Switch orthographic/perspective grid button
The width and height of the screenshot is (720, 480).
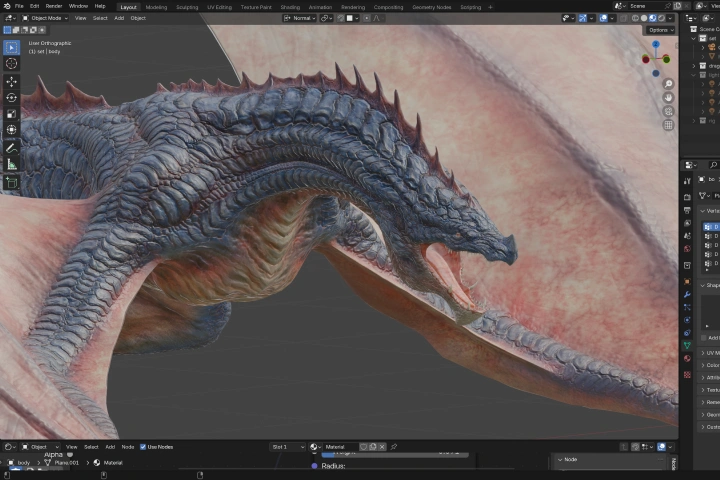click(668, 125)
